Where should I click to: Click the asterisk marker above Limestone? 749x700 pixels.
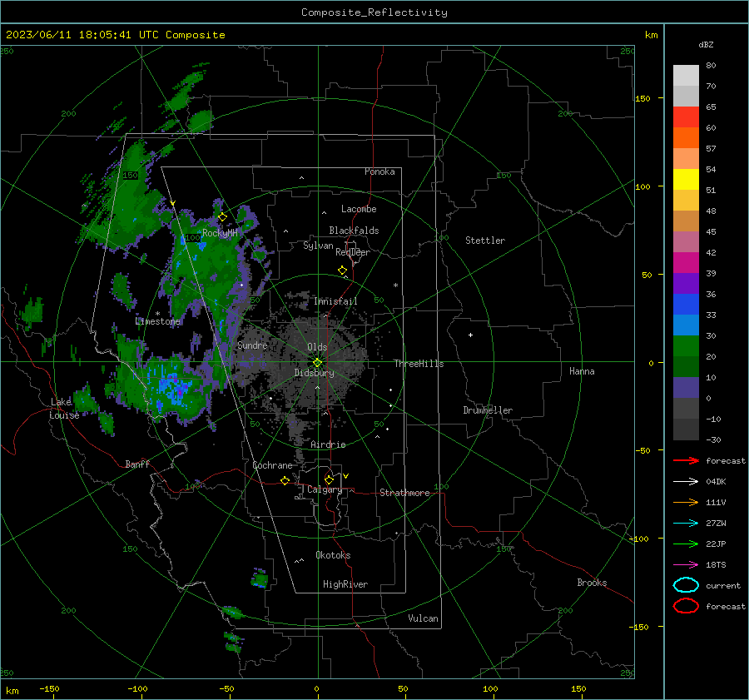pos(157,314)
